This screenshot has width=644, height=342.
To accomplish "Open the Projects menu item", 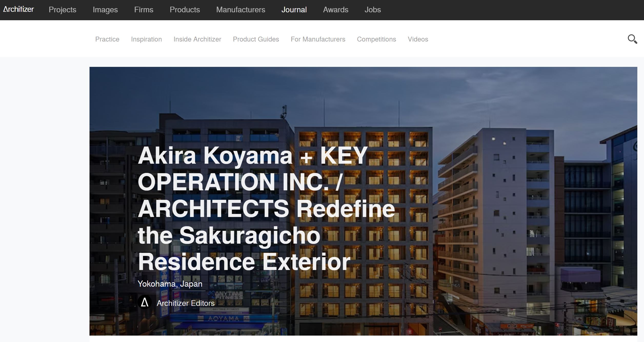I will [63, 10].
